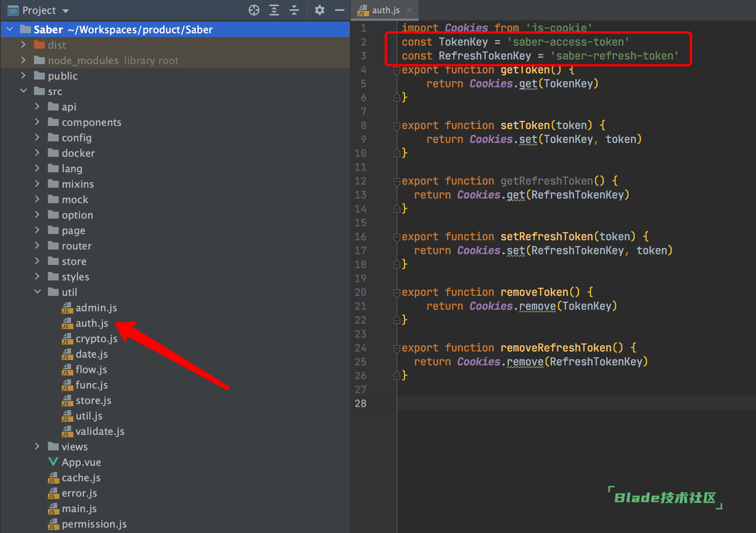
Task: Click the locate current file crosshair icon
Action: 254,10
